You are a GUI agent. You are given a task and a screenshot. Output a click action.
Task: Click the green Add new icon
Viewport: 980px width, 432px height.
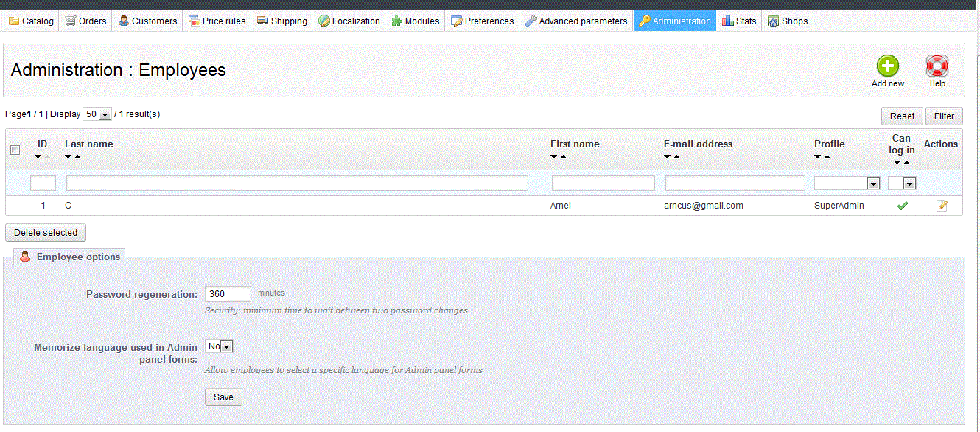887,66
